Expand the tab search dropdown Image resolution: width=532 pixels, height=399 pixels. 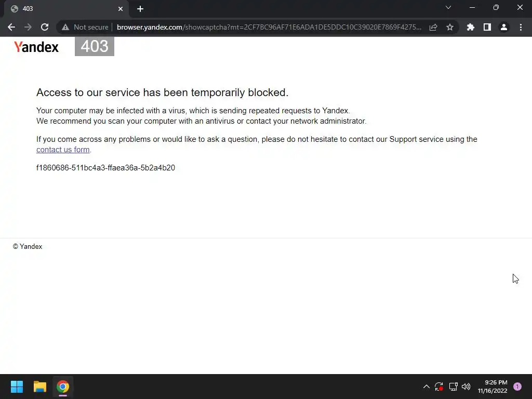coord(448,7)
